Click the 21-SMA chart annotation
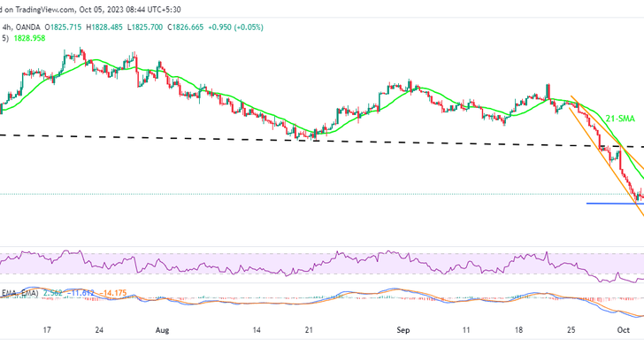 pyautogui.click(x=620, y=119)
